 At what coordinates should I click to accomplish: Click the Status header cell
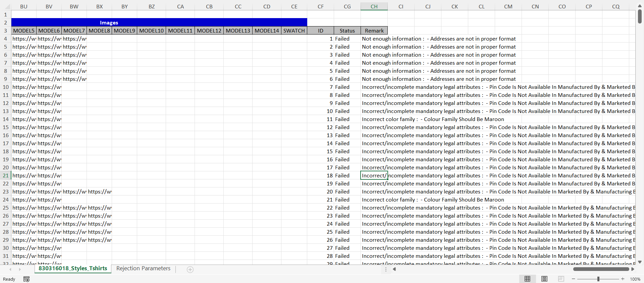(x=347, y=31)
